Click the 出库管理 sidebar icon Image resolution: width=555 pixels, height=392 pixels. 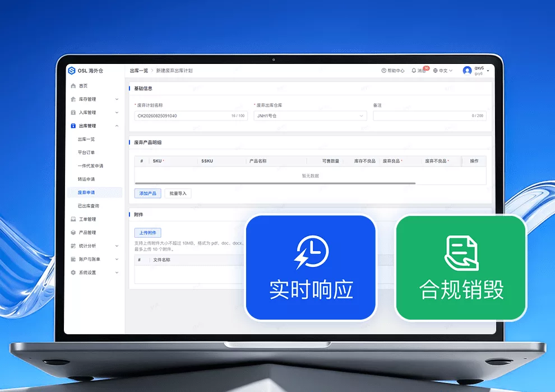(x=73, y=126)
